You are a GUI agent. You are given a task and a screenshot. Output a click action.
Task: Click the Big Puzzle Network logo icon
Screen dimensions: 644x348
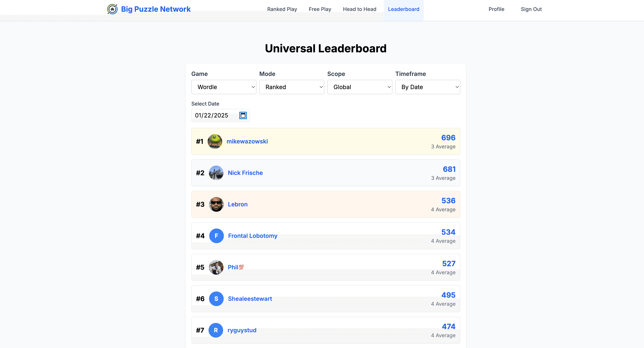click(113, 9)
